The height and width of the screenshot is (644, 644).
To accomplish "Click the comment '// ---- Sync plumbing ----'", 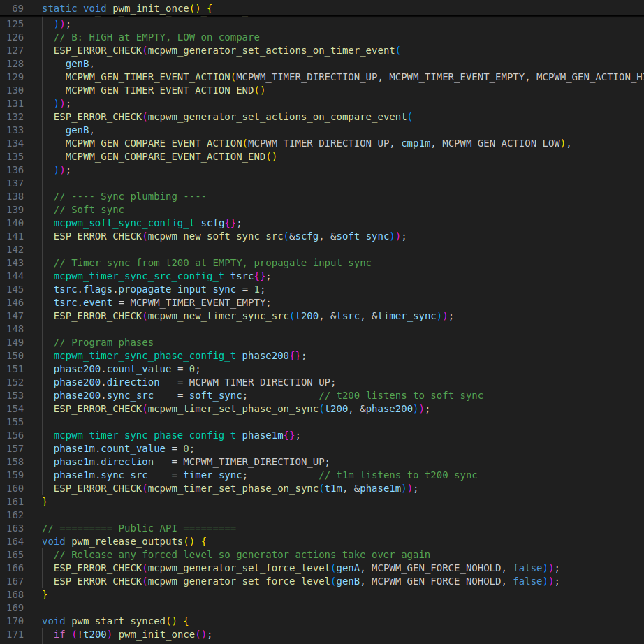I will coord(130,196).
